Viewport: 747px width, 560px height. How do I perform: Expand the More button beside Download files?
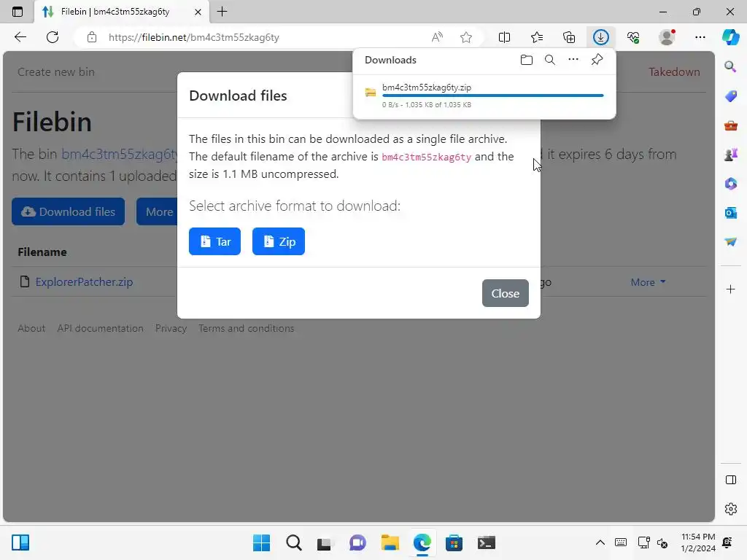click(x=157, y=211)
